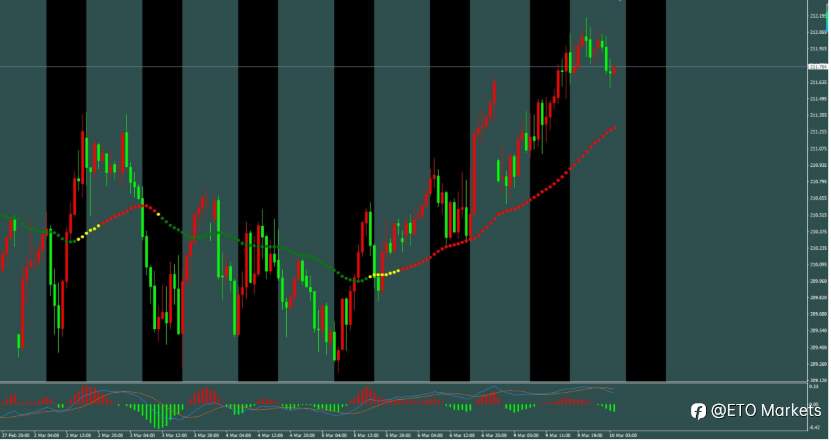This screenshot has height=441, width=831.
Task: Click the 211.620 price level on the price axis
Action: click(x=818, y=82)
